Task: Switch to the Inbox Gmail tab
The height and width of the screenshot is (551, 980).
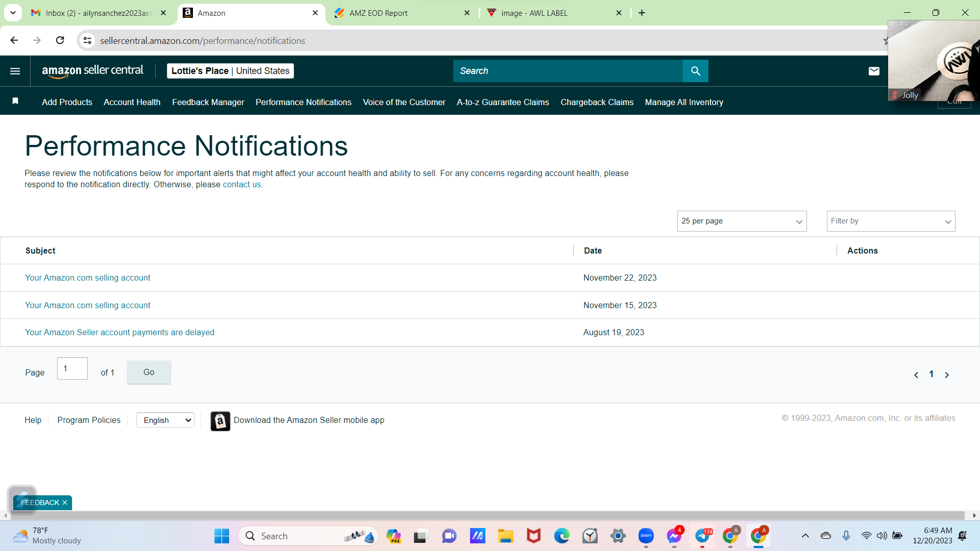Action: 99,13
